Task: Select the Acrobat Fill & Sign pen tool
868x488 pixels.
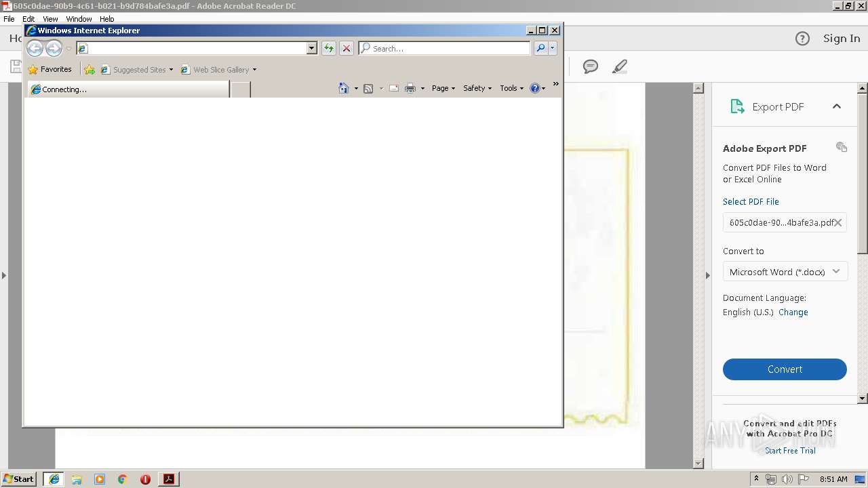Action: coord(619,66)
